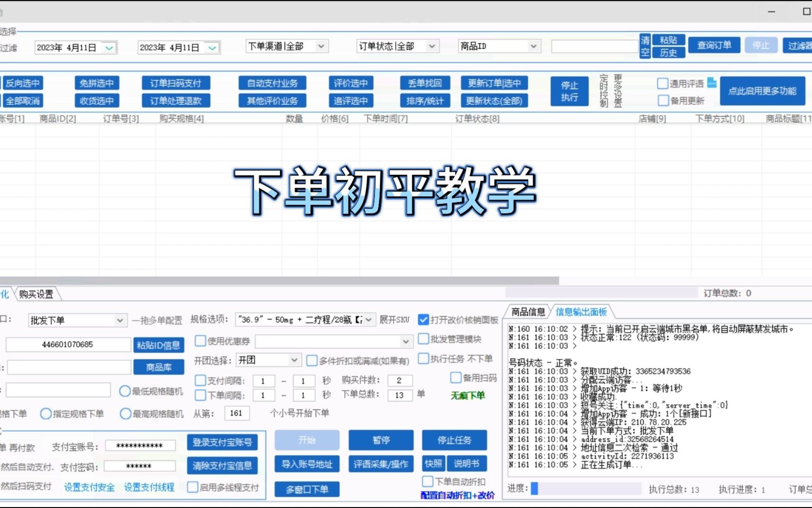Click the 停止任务 button
Viewport: 812px width, 508px height.
click(454, 440)
